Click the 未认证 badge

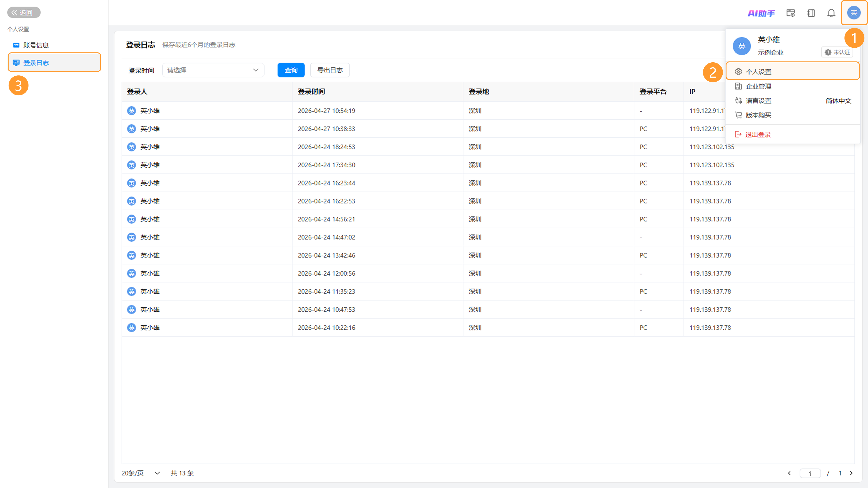tap(837, 52)
